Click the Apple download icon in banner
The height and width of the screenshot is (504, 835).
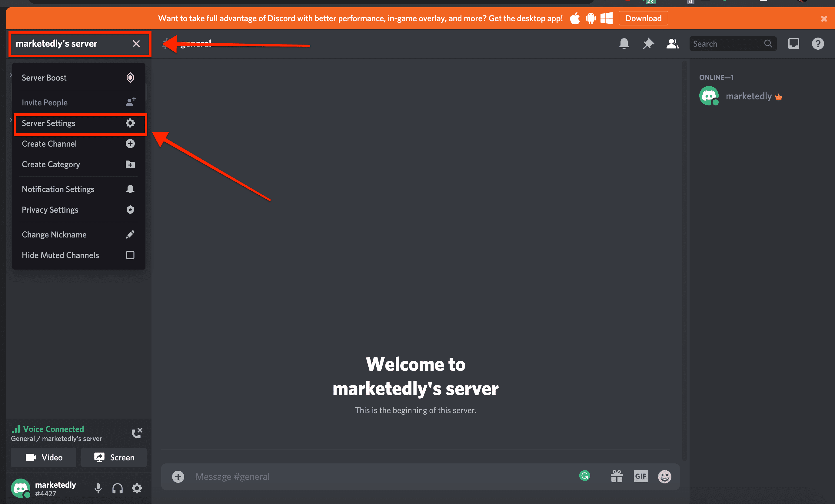tap(575, 18)
